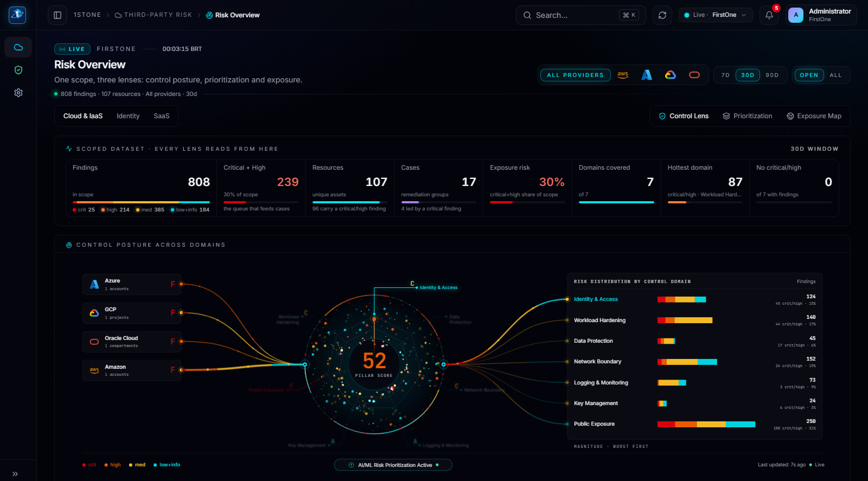Switch to the Prioritization tab
Image resolution: width=868 pixels, height=481 pixels.
[748, 116]
